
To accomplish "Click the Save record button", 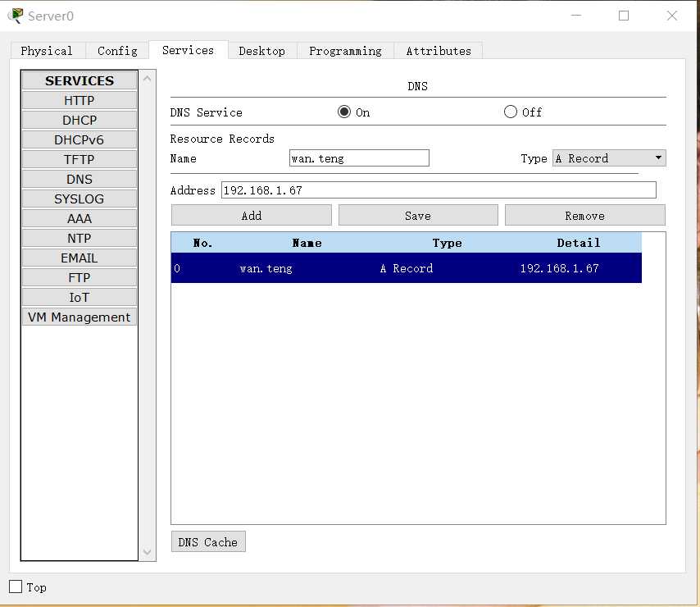I will [x=418, y=215].
